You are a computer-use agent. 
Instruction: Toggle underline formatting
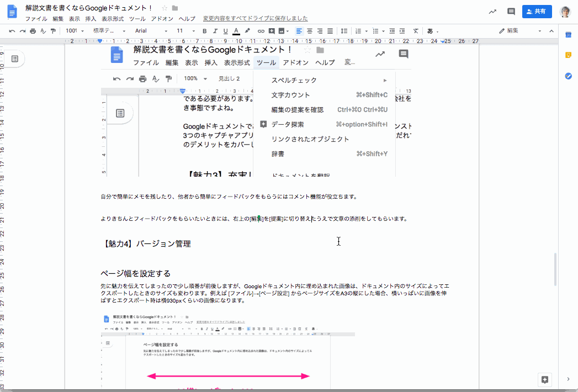coord(225,31)
